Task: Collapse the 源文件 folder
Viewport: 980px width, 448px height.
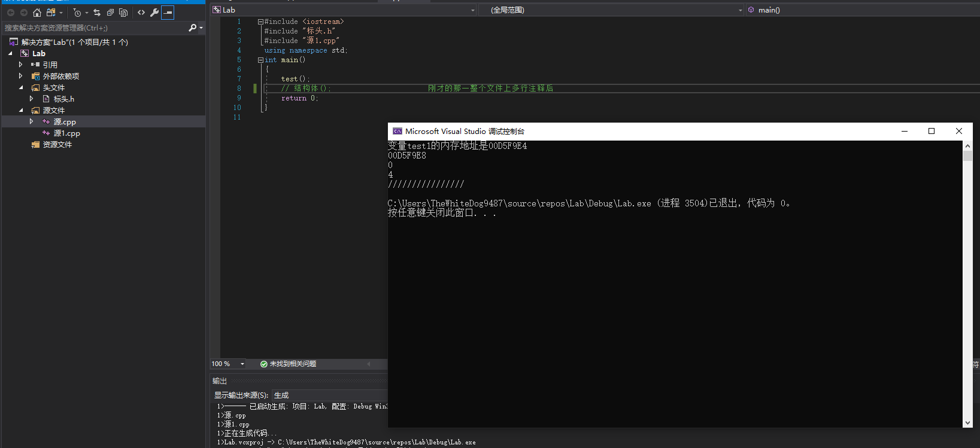Action: (21, 110)
